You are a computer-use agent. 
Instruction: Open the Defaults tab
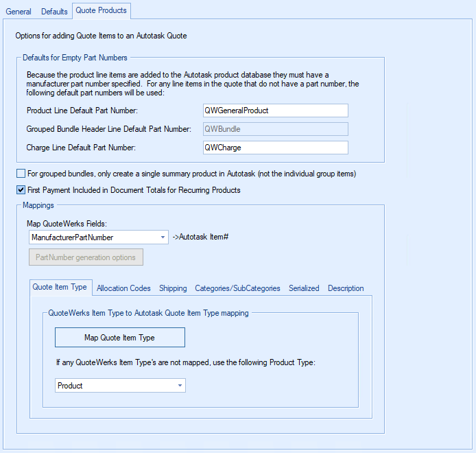coord(54,12)
